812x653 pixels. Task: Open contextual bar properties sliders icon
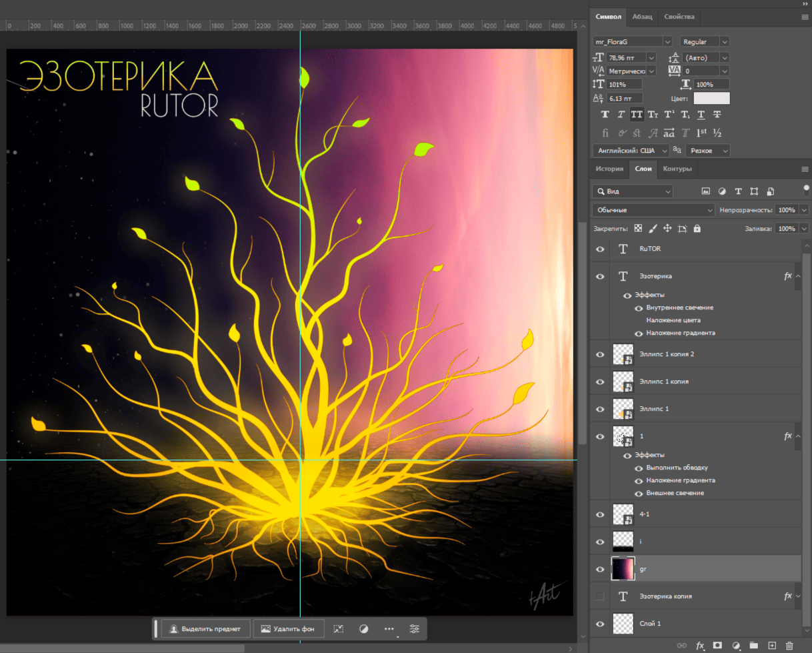coord(415,629)
